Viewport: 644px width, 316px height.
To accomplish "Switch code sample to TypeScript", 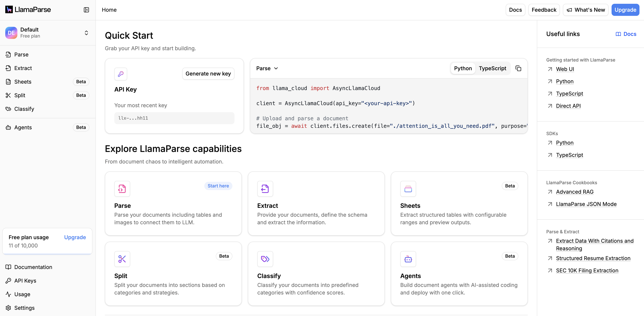I will 493,68.
